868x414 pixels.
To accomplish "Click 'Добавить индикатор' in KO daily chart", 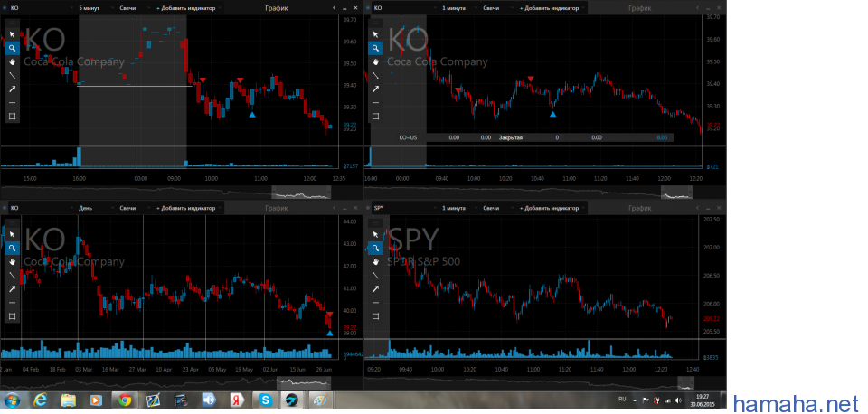I will pos(189,208).
